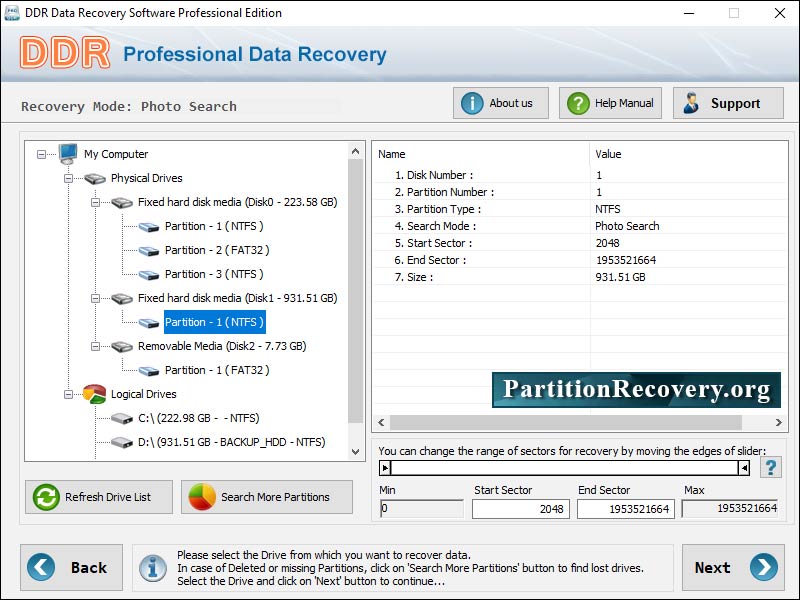This screenshot has height=600, width=800.
Task: Click the Support person icon
Action: [690, 102]
